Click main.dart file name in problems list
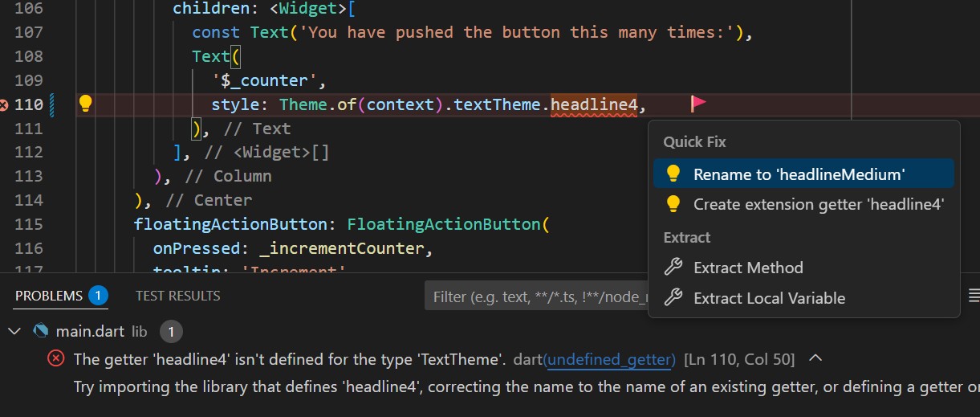Image resolution: width=980 pixels, height=417 pixels. tap(90, 330)
